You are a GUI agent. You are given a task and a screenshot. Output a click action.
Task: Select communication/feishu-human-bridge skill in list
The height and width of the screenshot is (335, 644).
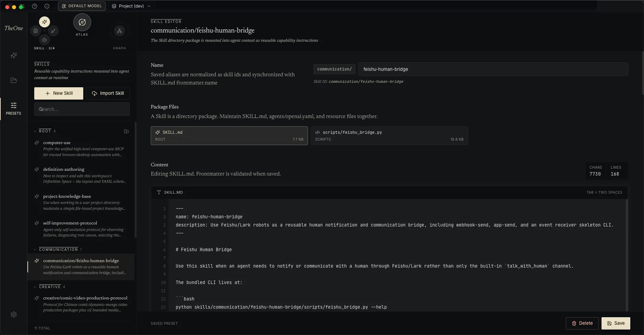(x=81, y=267)
